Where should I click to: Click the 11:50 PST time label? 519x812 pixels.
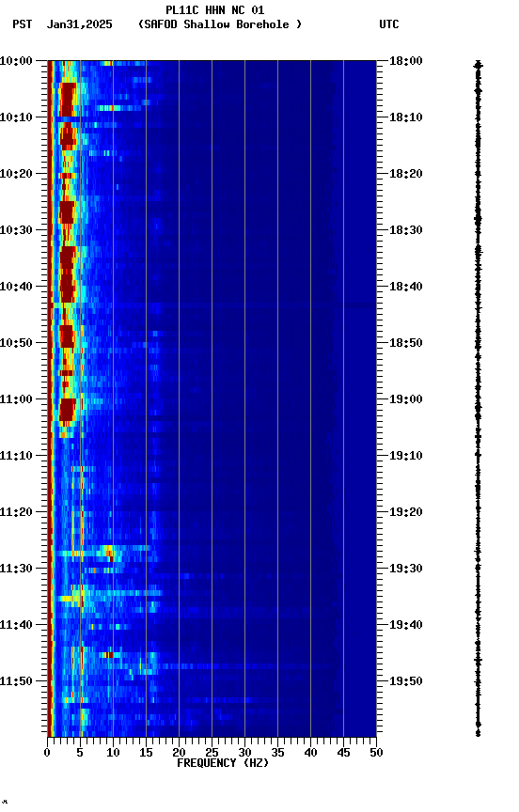coord(16,682)
